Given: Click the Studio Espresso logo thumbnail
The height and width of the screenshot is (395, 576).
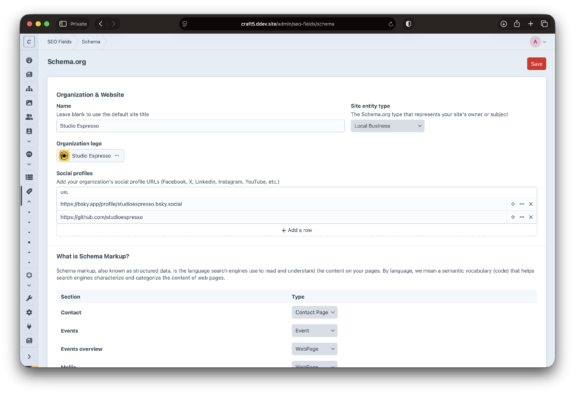Looking at the screenshot, I should coord(64,156).
